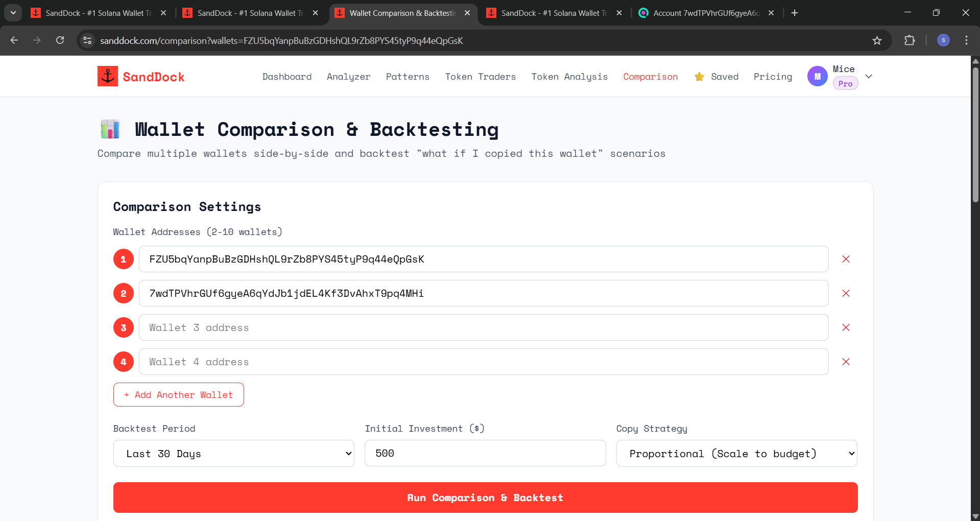
Task: Open the Chrome three-dot menu
Action: point(966,40)
